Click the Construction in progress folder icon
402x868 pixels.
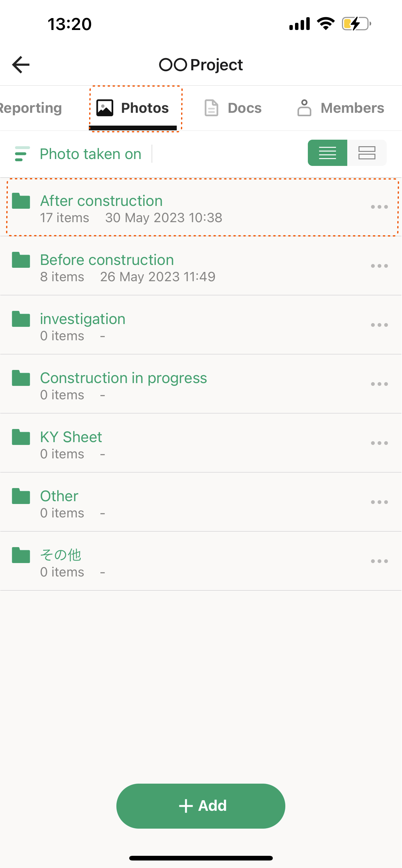21,378
